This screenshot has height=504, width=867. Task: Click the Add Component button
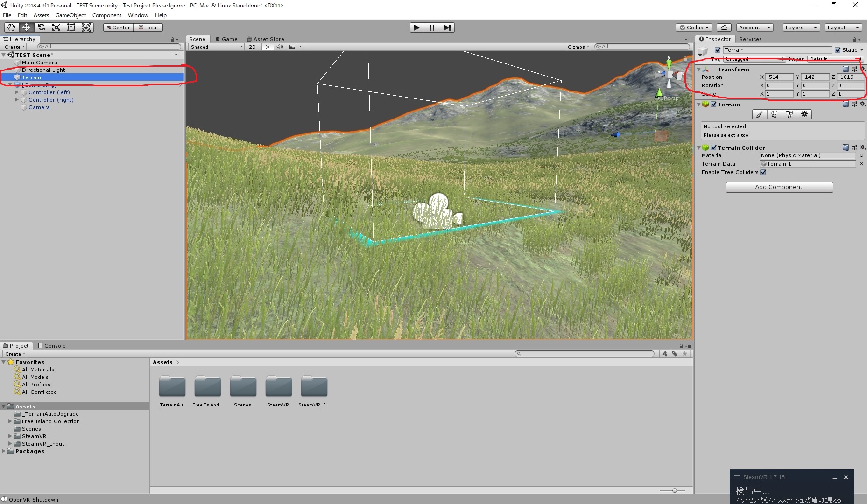[x=779, y=187]
